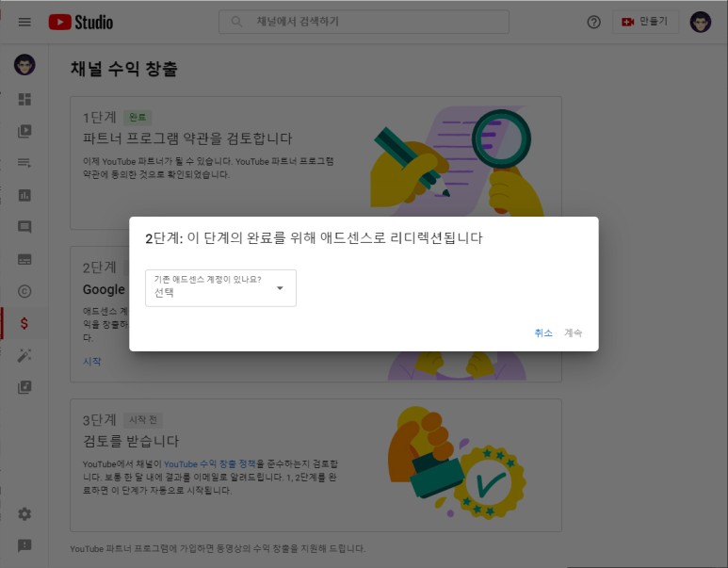Image resolution: width=728 pixels, height=568 pixels.
Task: Click the dialog title 2단계 text
Action: (314, 238)
